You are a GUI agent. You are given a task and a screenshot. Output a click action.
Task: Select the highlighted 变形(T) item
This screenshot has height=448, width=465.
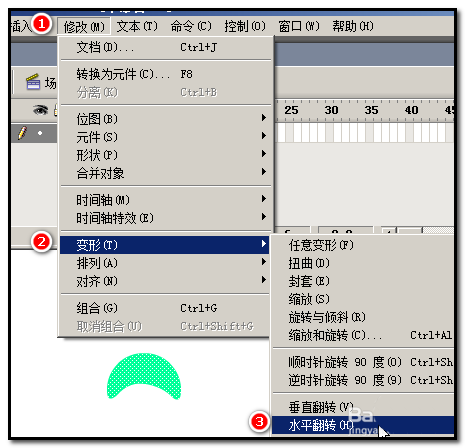pyautogui.click(x=165, y=245)
